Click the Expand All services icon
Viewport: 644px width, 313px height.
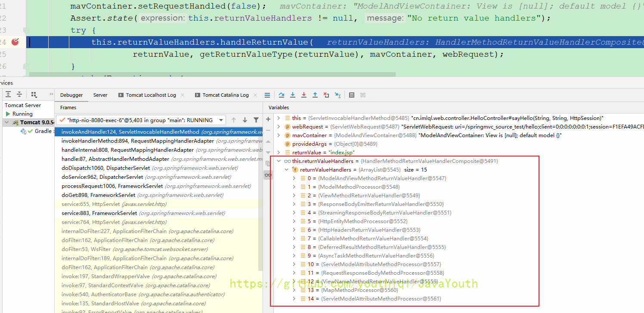click(8, 95)
